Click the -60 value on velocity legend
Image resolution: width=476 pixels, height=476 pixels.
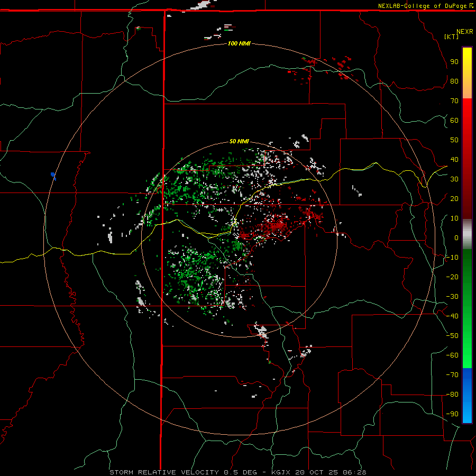click(x=452, y=355)
